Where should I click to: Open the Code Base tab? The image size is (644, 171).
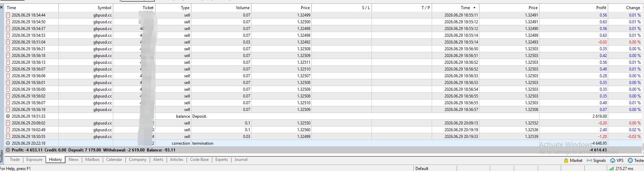[x=199, y=160]
